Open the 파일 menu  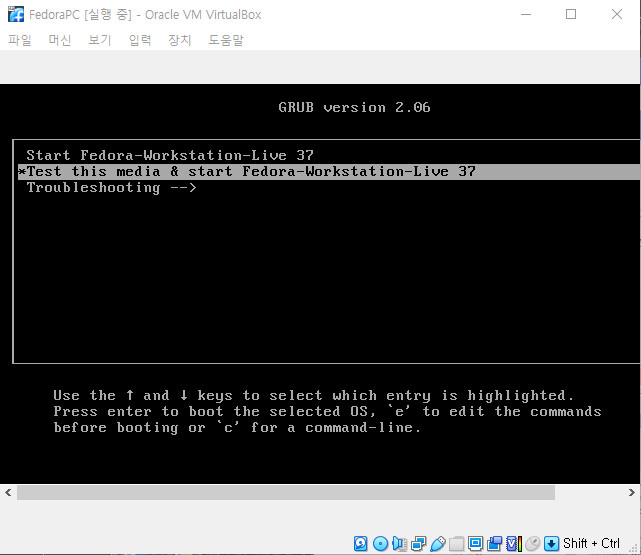click(x=20, y=40)
